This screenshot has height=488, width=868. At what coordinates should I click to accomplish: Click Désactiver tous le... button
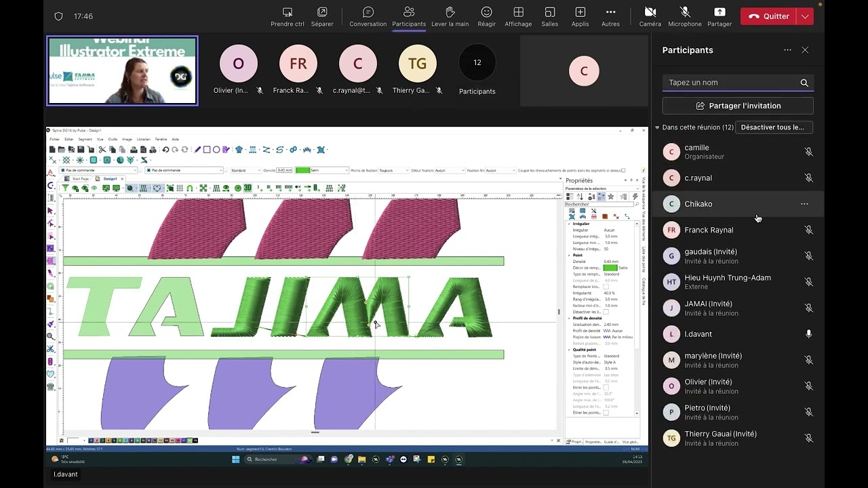774,127
